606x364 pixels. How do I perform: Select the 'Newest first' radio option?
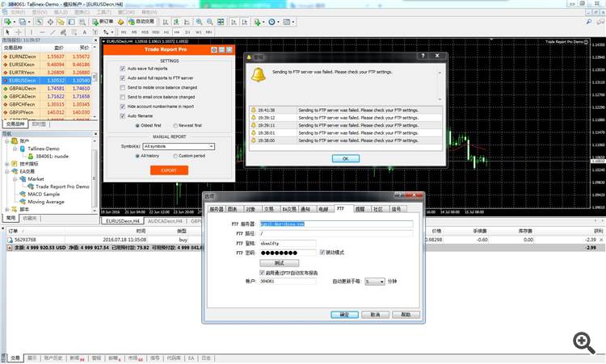(x=175, y=125)
